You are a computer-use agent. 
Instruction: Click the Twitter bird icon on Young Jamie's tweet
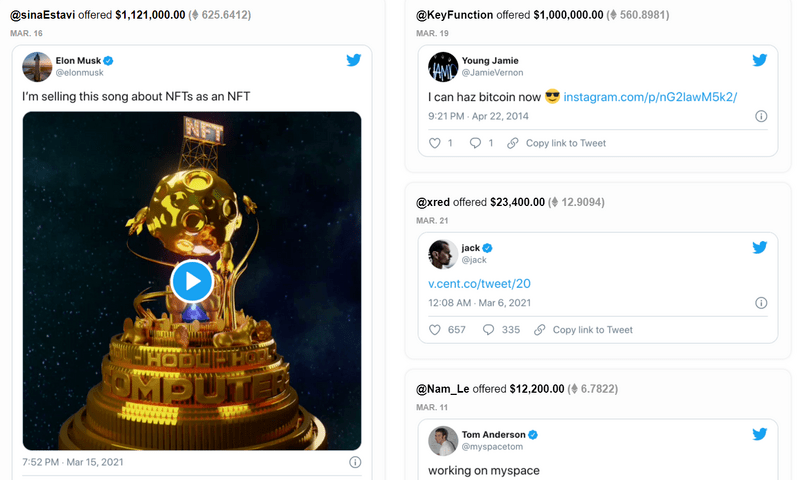760,60
